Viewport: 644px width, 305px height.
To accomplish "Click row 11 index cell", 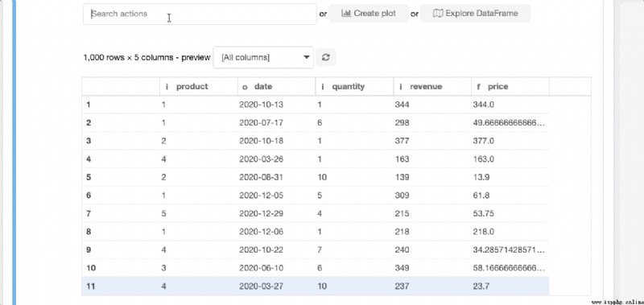I will pyautogui.click(x=121, y=286).
